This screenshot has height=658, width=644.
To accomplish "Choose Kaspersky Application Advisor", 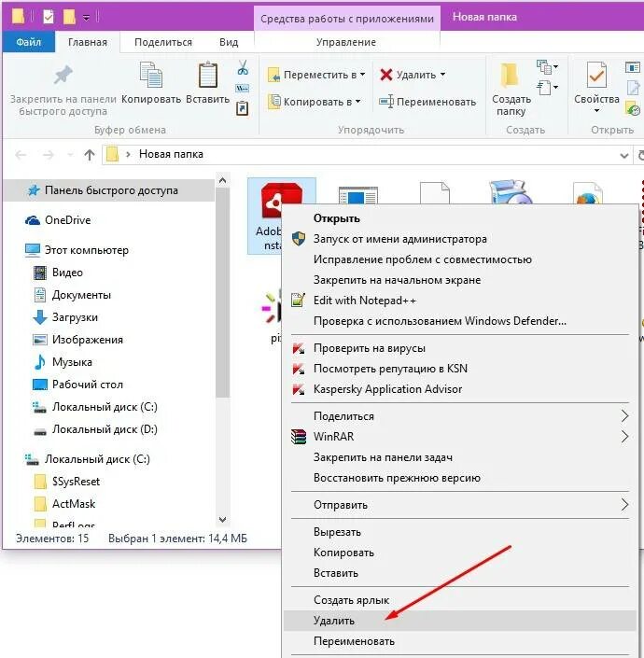I will pos(460,389).
